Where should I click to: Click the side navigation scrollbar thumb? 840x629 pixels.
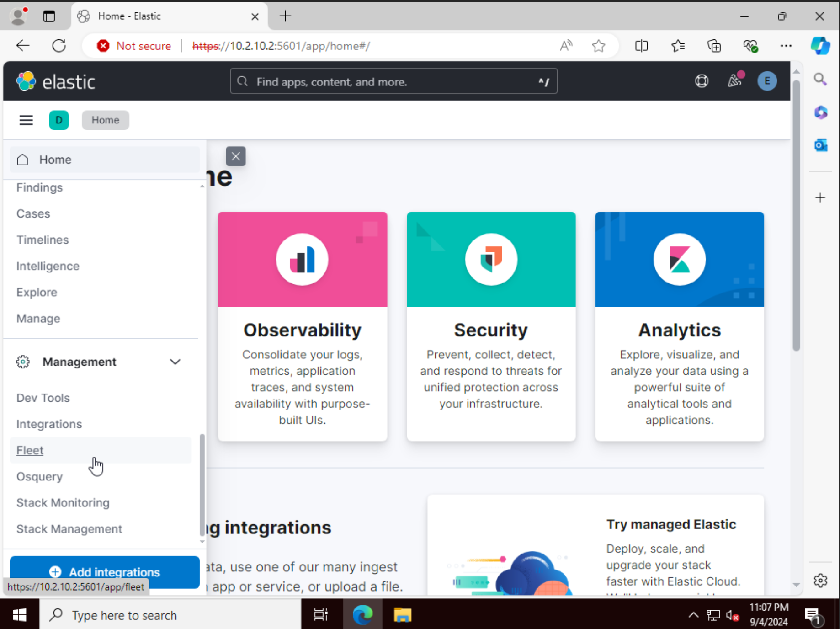tap(202, 485)
